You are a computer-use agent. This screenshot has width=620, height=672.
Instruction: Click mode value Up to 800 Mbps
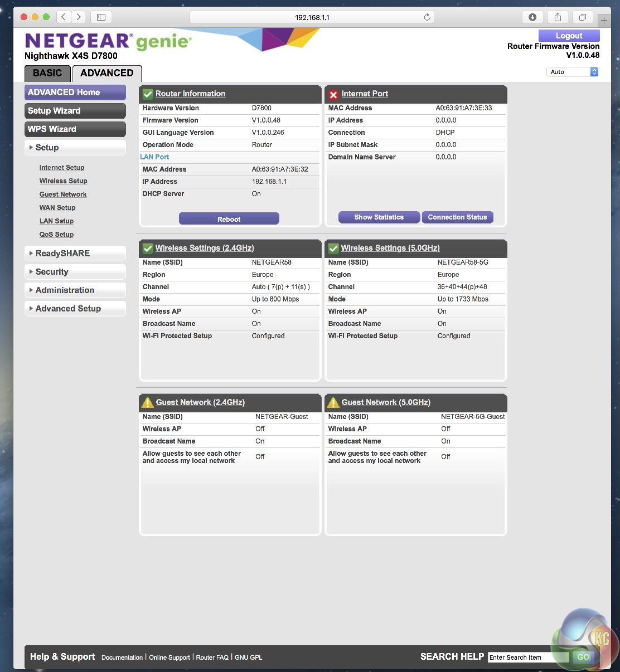click(x=275, y=299)
